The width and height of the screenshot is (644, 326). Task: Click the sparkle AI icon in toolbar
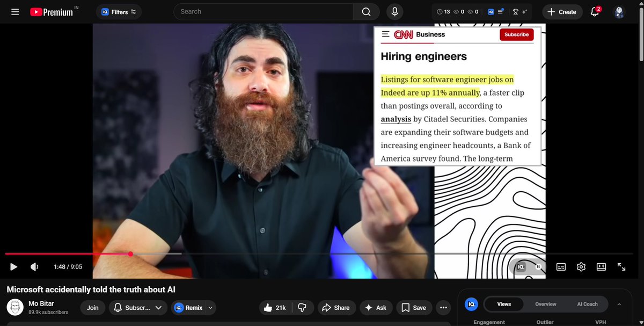pos(524,12)
